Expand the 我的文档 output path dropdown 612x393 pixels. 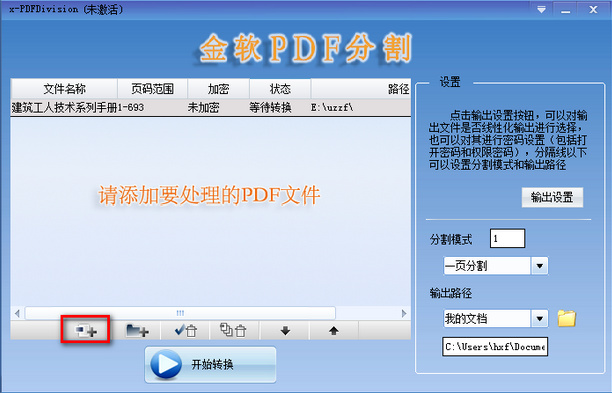[540, 319]
